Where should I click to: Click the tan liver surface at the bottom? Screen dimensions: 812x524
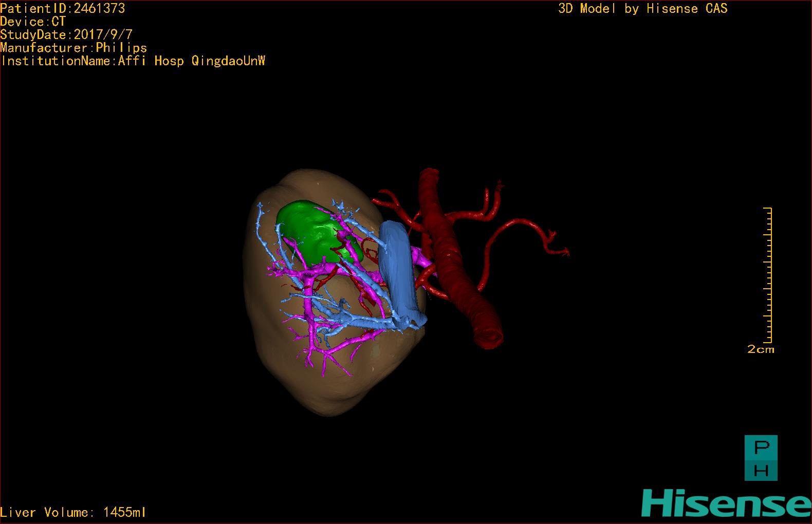tap(329, 390)
